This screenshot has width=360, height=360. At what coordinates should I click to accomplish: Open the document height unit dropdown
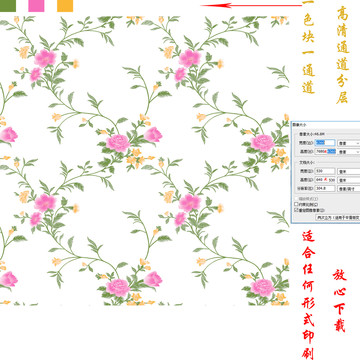pos(349,180)
